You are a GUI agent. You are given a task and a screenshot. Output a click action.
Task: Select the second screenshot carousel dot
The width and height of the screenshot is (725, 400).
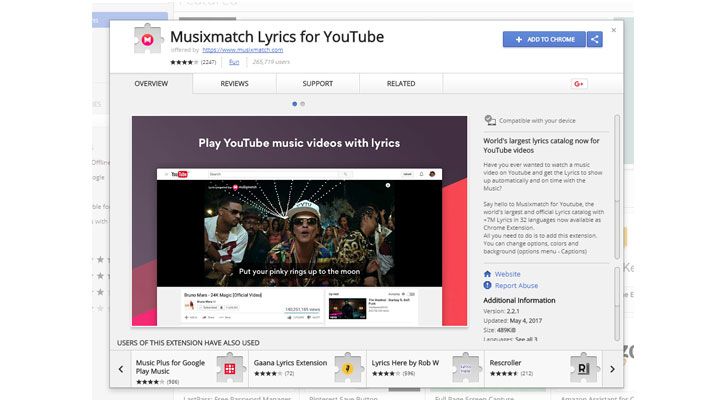[x=302, y=104]
